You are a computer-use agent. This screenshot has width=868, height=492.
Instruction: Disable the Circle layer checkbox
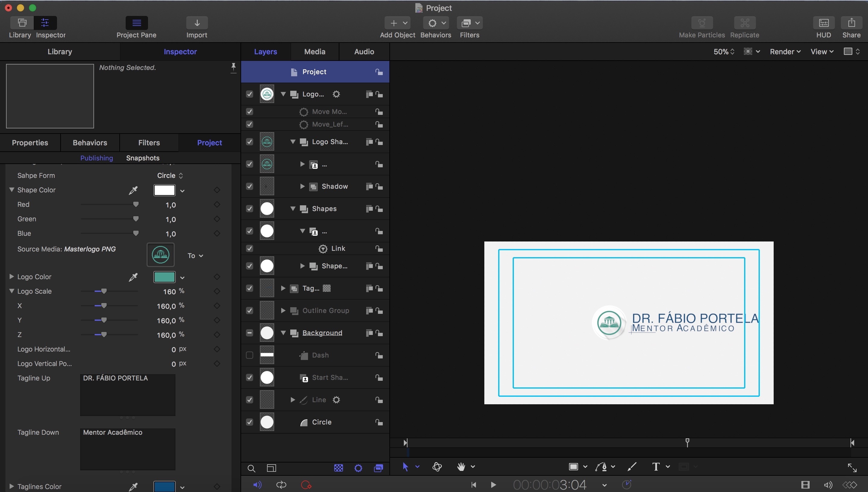[249, 422]
